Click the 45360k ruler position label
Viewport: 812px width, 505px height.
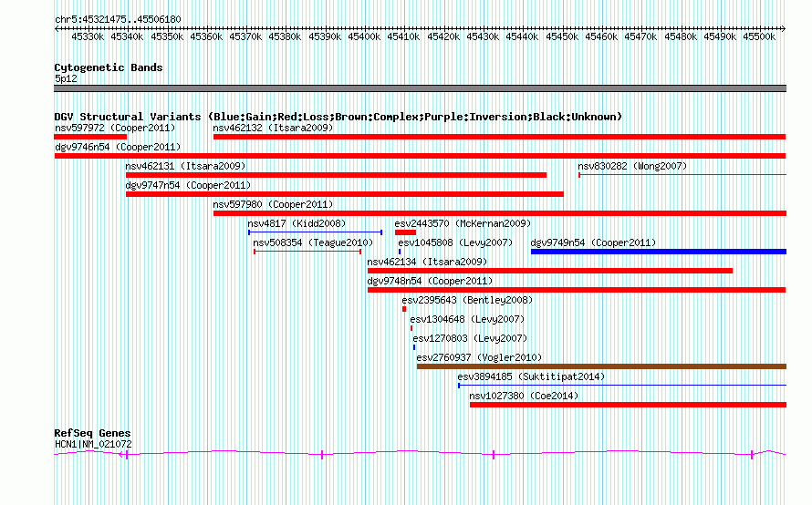point(206,36)
